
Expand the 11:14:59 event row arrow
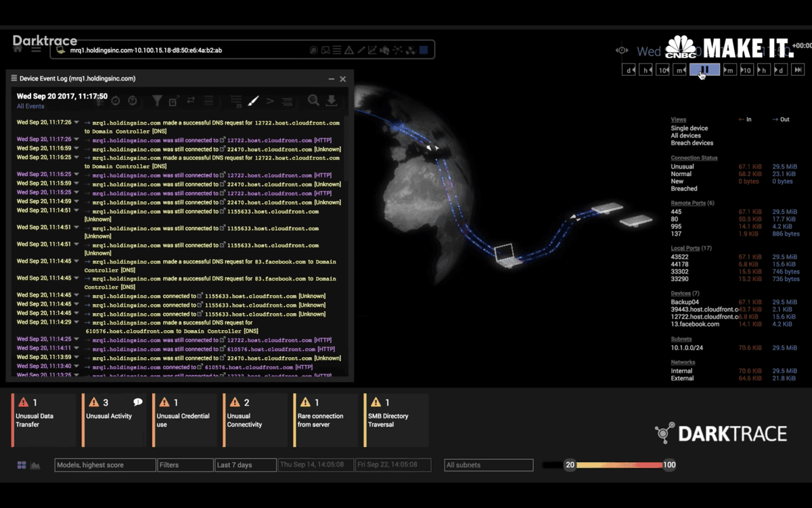click(76, 202)
